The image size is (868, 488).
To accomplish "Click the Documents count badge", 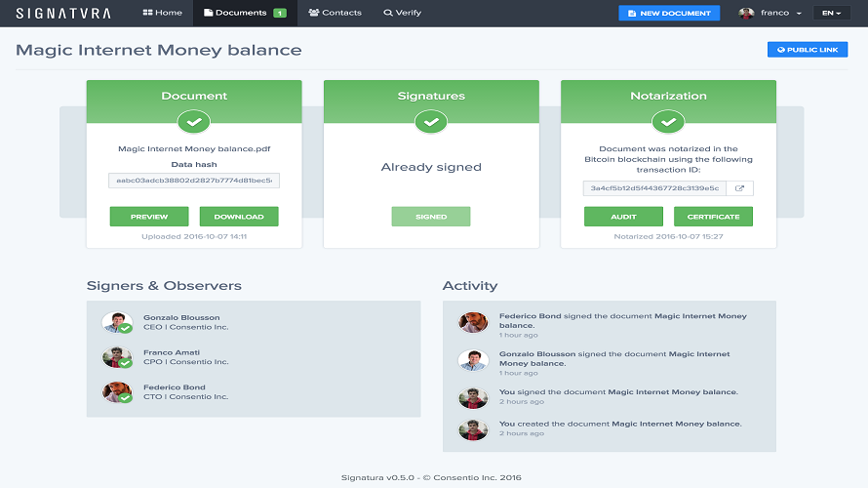I will tap(280, 13).
